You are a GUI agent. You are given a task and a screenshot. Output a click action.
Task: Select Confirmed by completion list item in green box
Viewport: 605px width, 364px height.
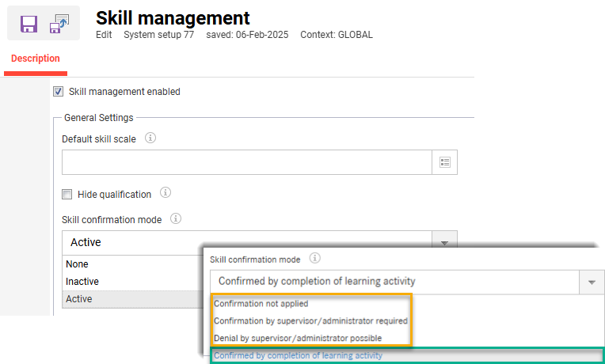coord(298,356)
